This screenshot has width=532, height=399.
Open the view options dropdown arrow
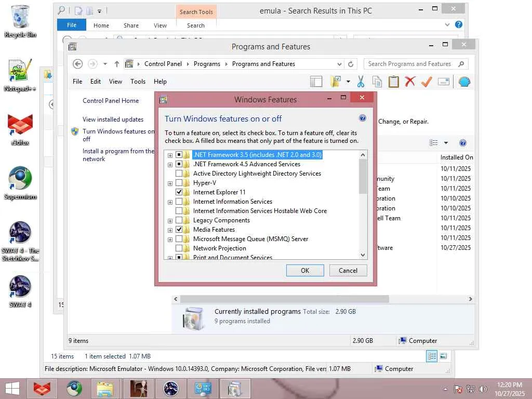[x=446, y=143]
